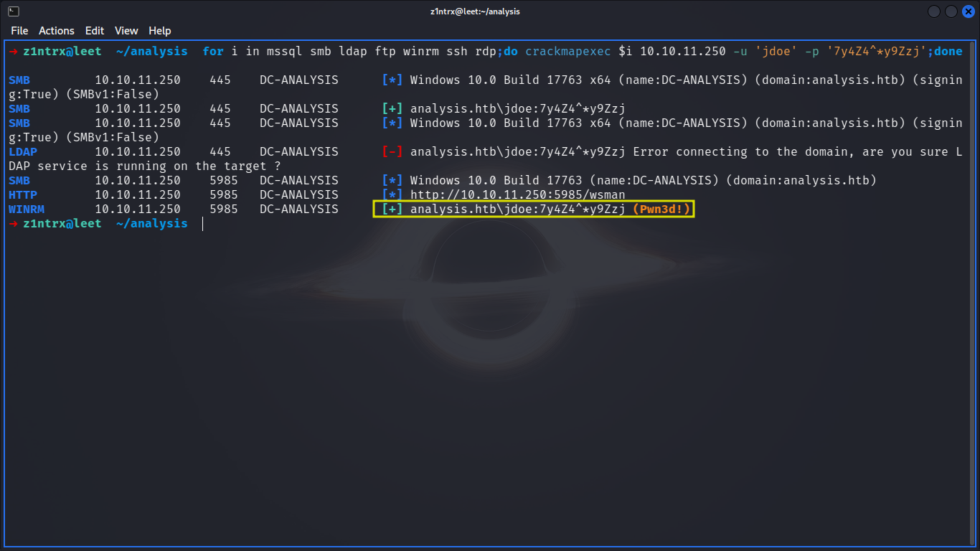Open the Actions menu
This screenshot has width=980, height=551.
(57, 31)
